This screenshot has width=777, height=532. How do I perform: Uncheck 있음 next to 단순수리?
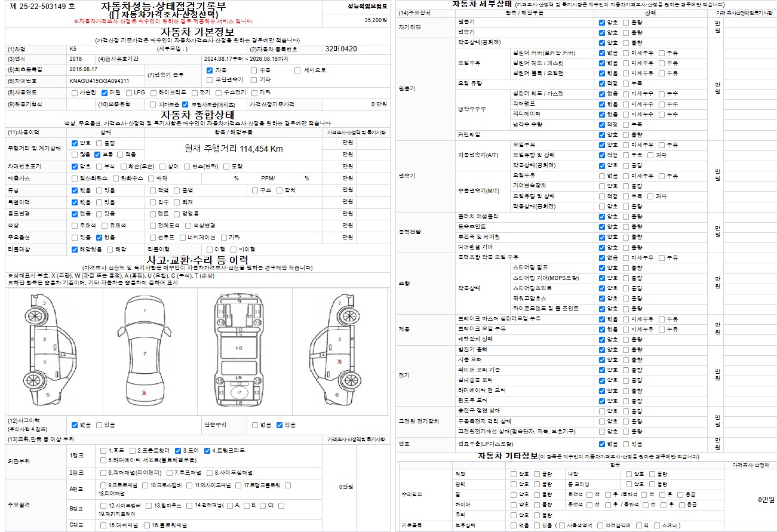(280, 425)
